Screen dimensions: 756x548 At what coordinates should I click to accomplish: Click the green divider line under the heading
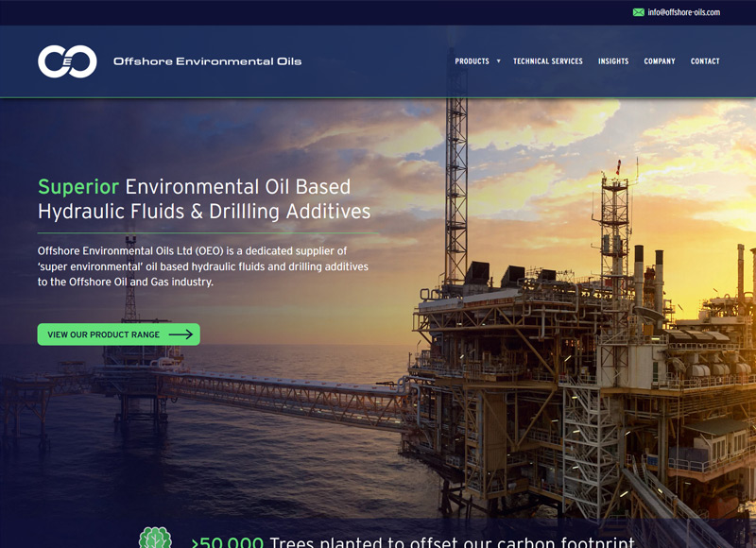208,232
